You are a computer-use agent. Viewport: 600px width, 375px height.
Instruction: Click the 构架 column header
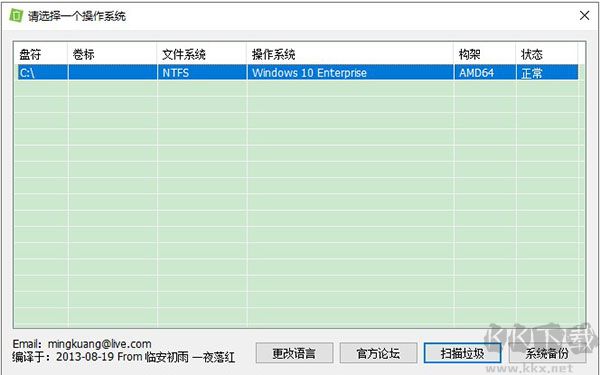pyautogui.click(x=484, y=54)
